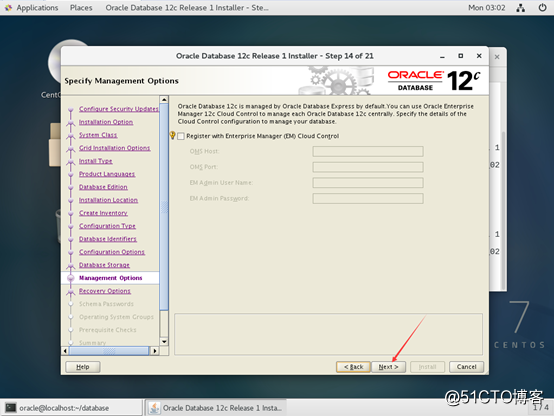Image resolution: width=554 pixels, height=416 pixels.
Task: Click step list scroll up arrow
Action: point(164,100)
